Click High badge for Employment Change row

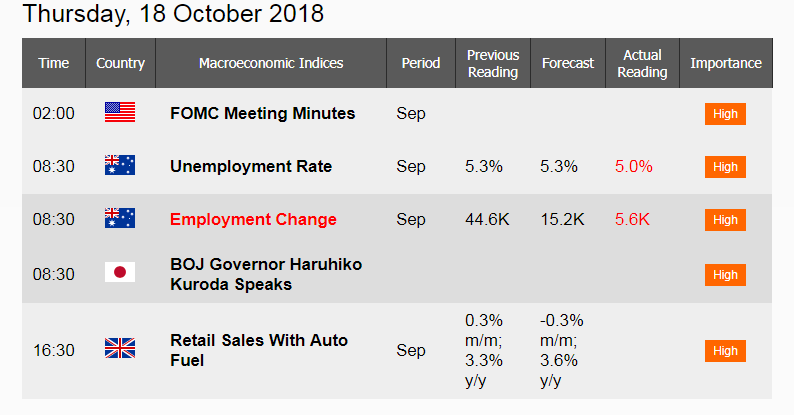(725, 220)
